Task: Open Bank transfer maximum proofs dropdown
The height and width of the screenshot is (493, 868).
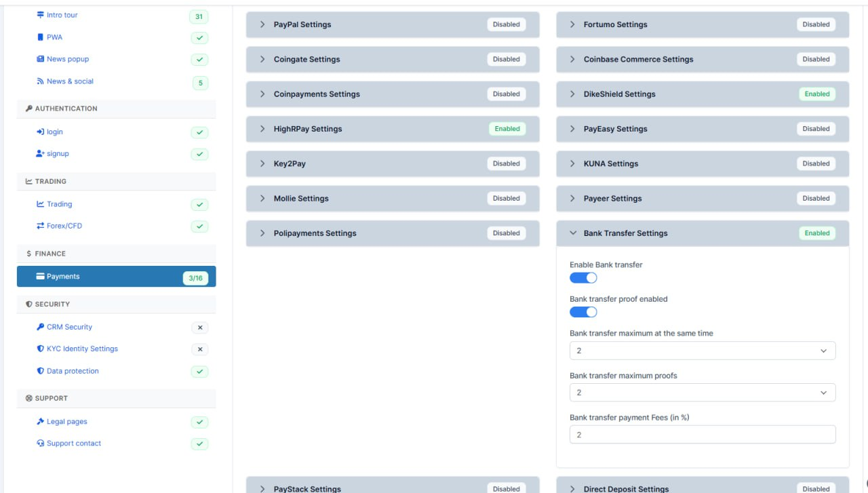Action: [703, 393]
